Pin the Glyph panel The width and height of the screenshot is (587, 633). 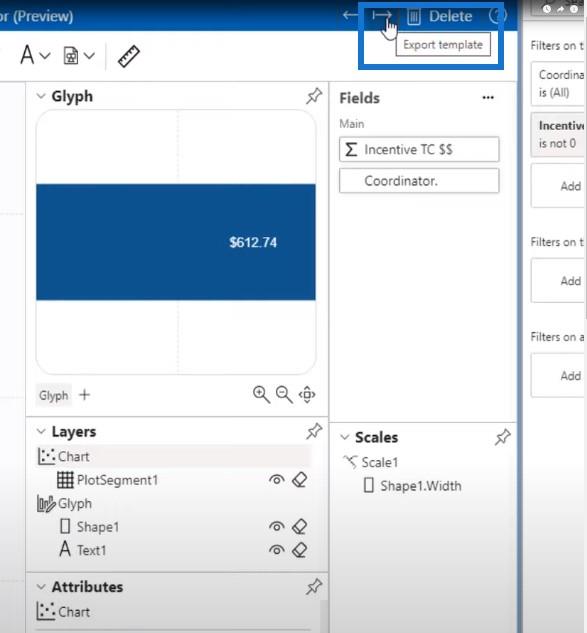click(314, 96)
